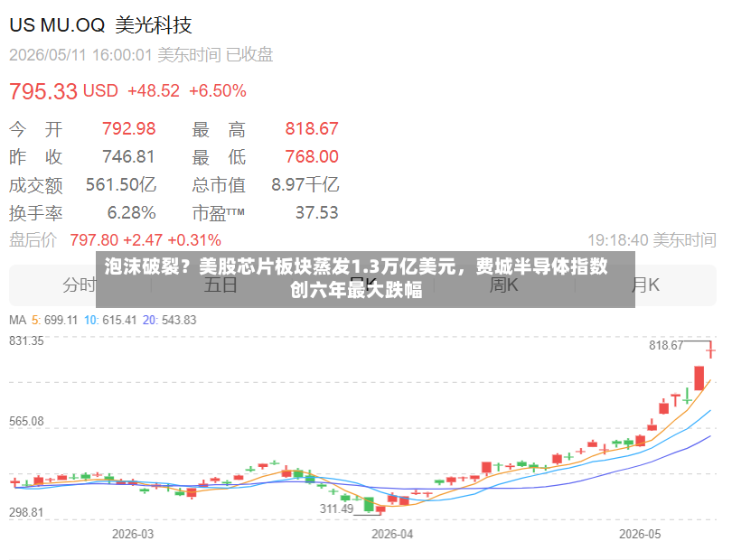Click the MA5 value 699.11
This screenshot has width=732, height=560.
coord(61,320)
